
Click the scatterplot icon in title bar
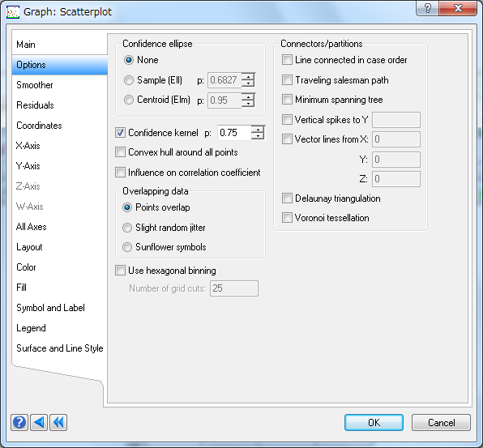click(13, 12)
